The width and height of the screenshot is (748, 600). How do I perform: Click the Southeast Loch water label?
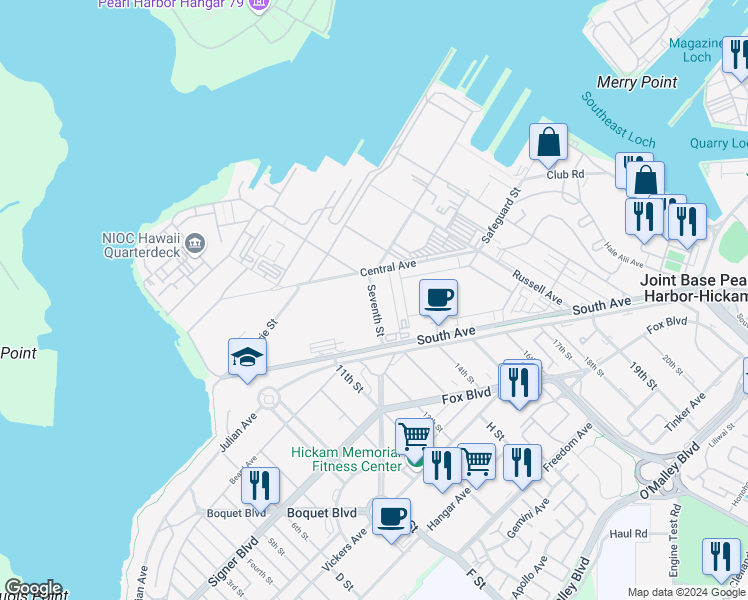618,120
